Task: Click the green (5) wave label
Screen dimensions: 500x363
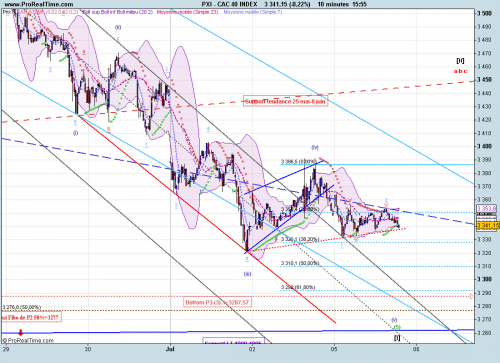Action: (397, 327)
